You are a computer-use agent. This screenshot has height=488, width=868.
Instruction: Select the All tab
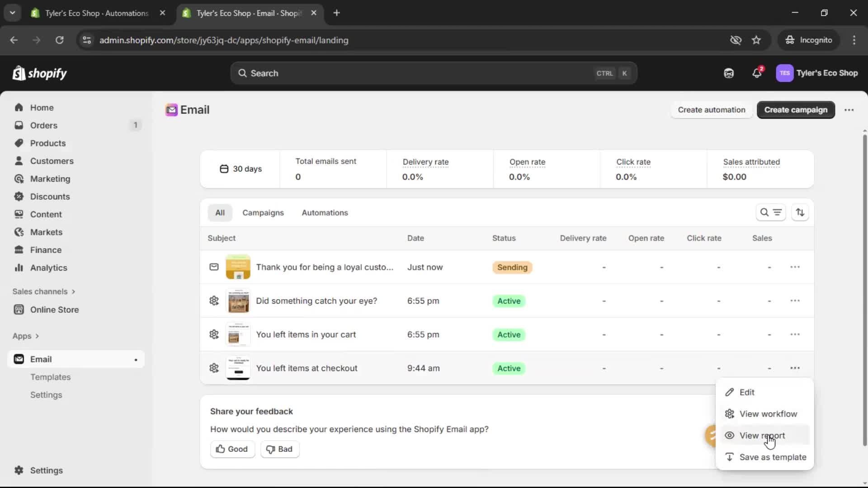pos(220,213)
